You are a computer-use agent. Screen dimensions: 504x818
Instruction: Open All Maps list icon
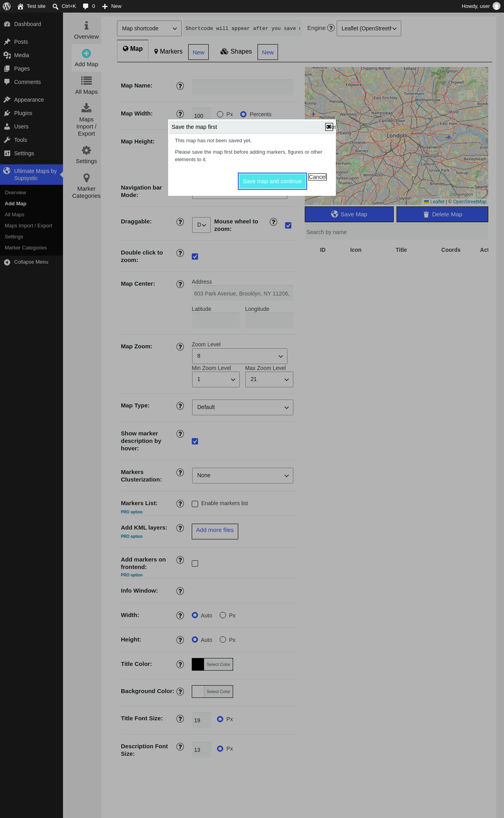(87, 81)
